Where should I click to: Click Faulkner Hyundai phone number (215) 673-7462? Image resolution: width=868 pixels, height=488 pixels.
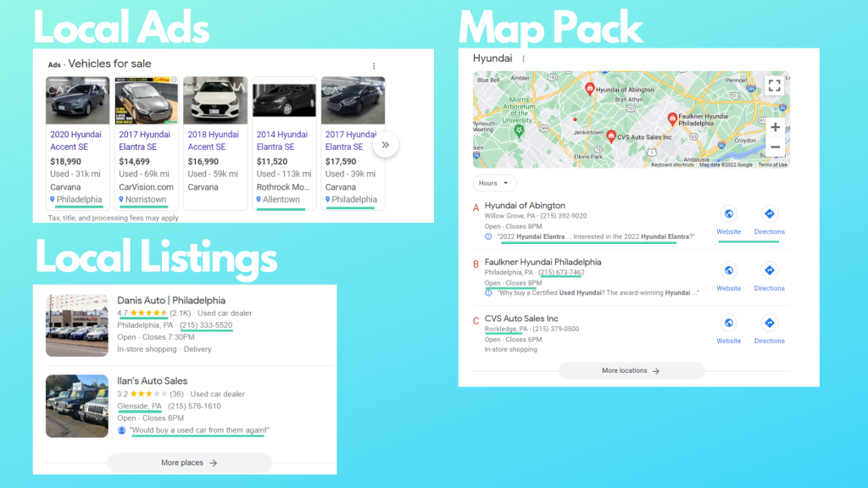click(x=561, y=272)
